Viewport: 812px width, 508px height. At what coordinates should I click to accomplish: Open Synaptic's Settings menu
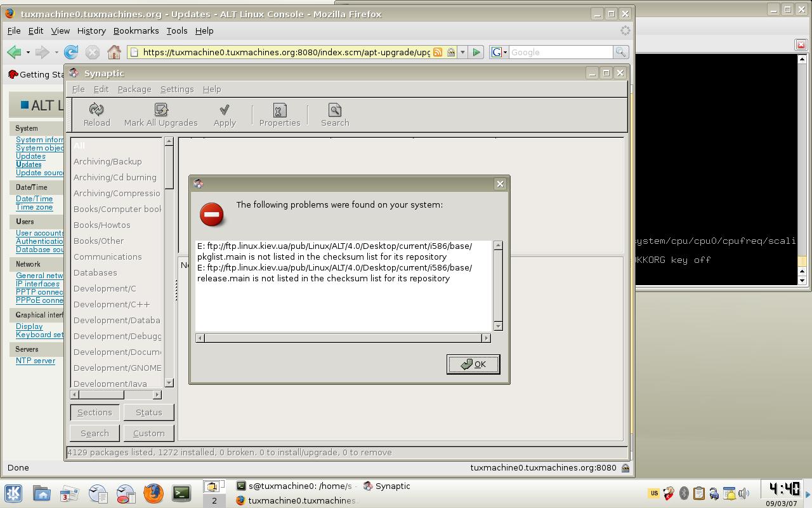[177, 89]
